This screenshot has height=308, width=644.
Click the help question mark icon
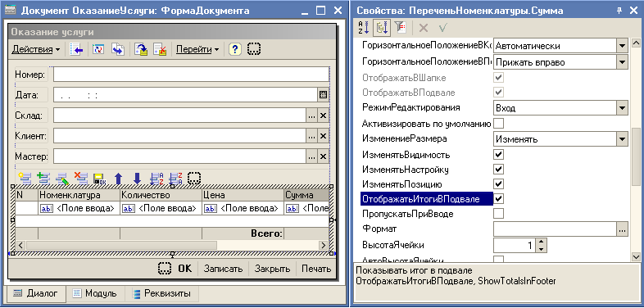(234, 49)
